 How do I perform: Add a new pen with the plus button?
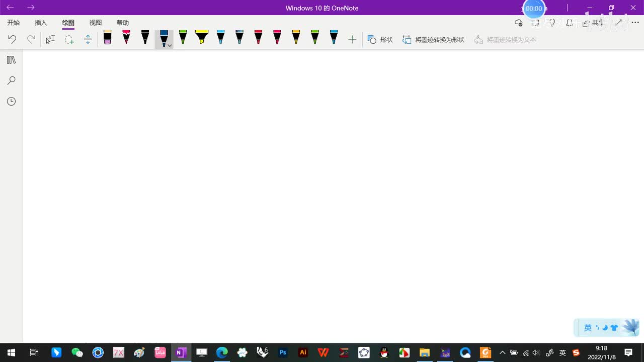click(x=352, y=39)
